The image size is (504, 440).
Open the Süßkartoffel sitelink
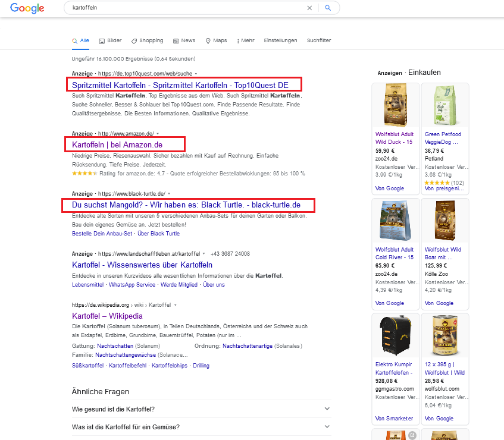point(87,366)
